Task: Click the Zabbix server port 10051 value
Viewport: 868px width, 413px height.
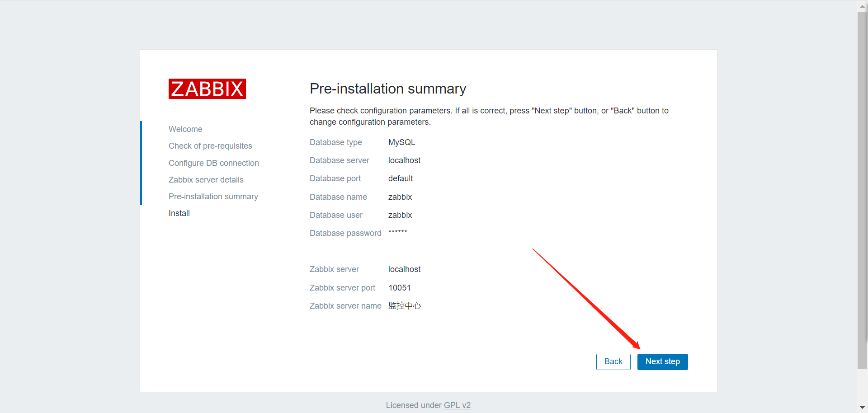Action: tap(399, 287)
